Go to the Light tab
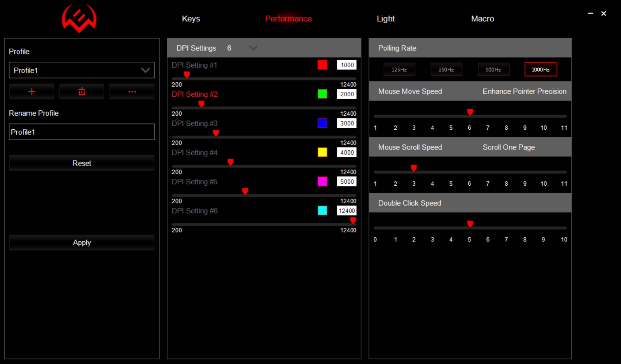This screenshot has width=621, height=364. point(386,19)
